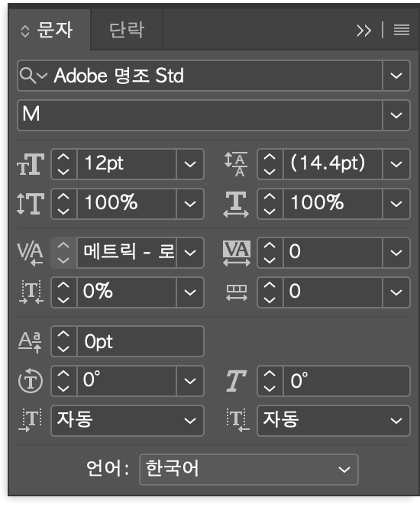Click the horizontal scale 100% field
This screenshot has width=420, height=507.
(333, 204)
